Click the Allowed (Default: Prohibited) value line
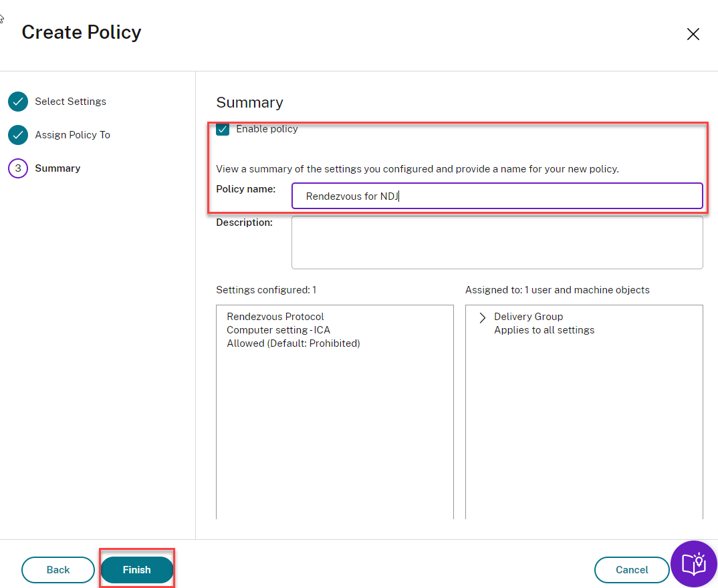The width and height of the screenshot is (718, 588). click(293, 343)
